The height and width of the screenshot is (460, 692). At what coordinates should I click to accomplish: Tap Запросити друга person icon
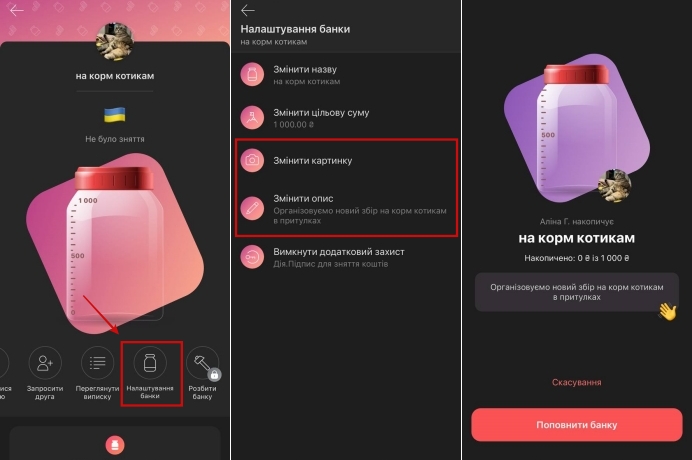tap(45, 363)
